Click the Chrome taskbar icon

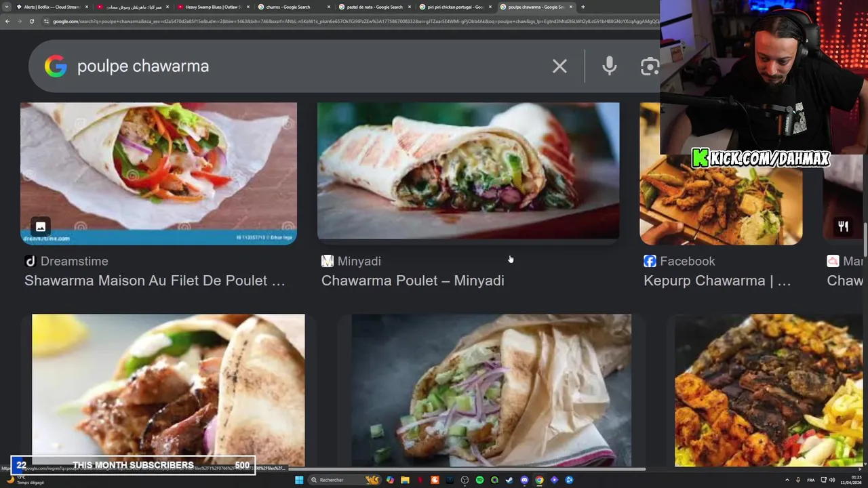539,480
